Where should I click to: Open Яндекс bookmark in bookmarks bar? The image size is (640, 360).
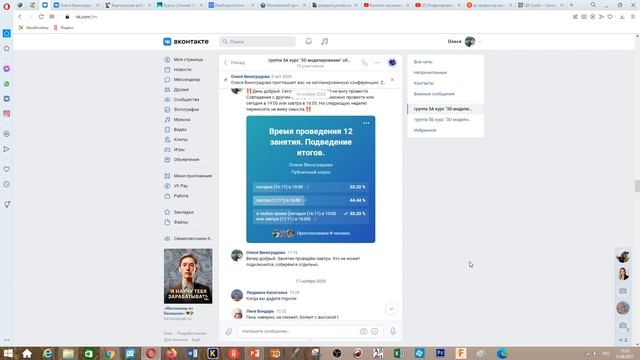tap(64, 28)
